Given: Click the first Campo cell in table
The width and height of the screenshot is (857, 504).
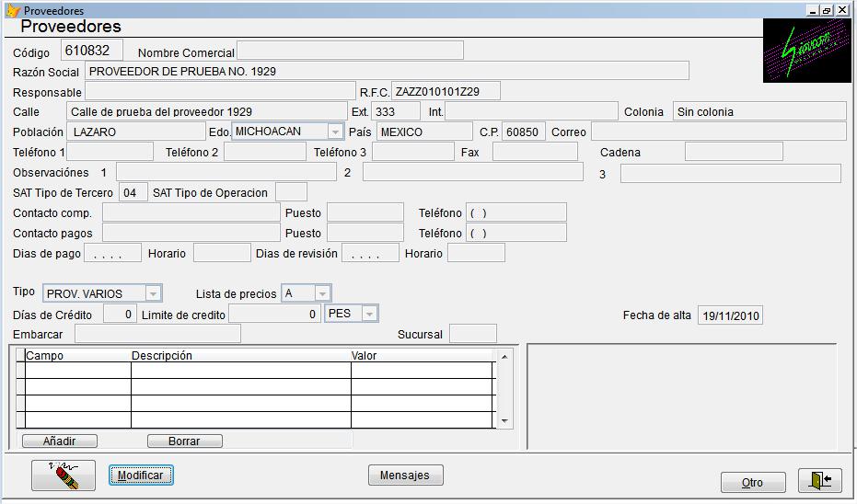Looking at the screenshot, I should point(77,371).
